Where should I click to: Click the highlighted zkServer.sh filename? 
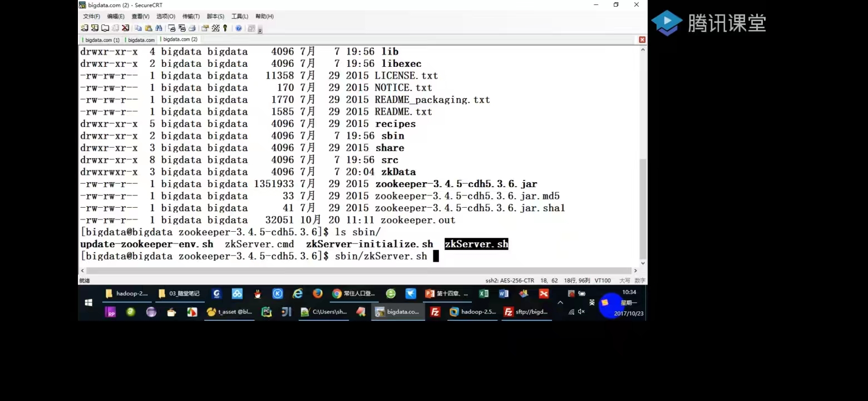click(476, 244)
